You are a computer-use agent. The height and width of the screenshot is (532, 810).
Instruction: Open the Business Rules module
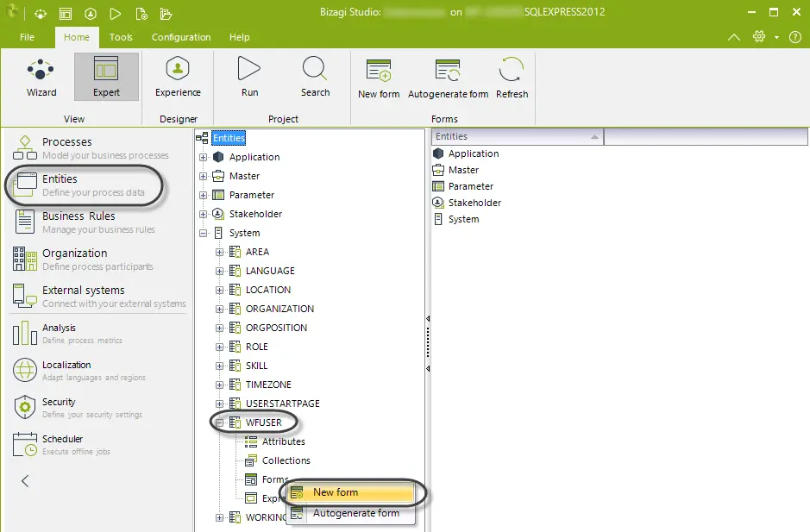point(84,222)
